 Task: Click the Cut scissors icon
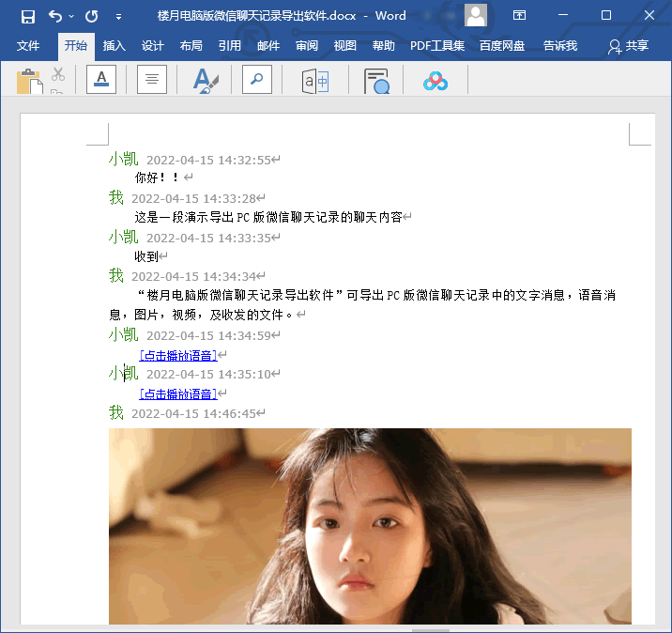tap(58, 74)
